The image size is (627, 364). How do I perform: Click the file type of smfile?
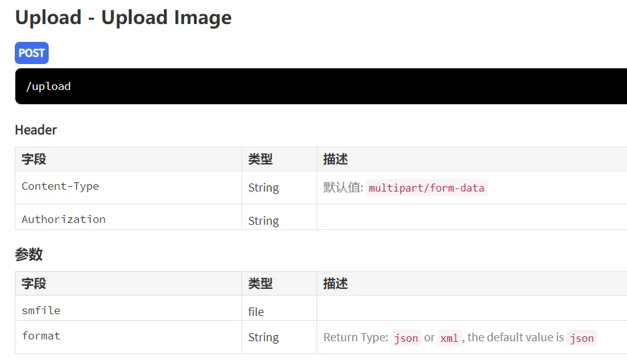point(256,312)
